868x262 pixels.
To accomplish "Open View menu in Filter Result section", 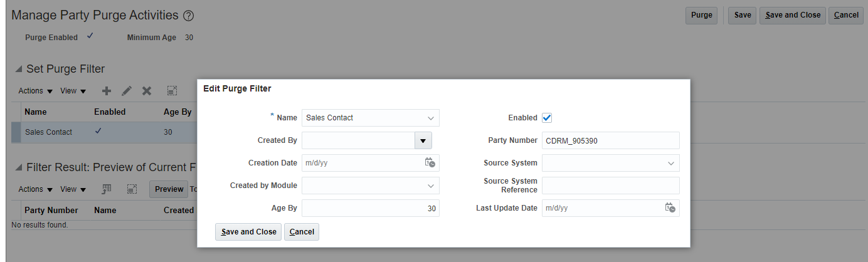I will pos(73,189).
